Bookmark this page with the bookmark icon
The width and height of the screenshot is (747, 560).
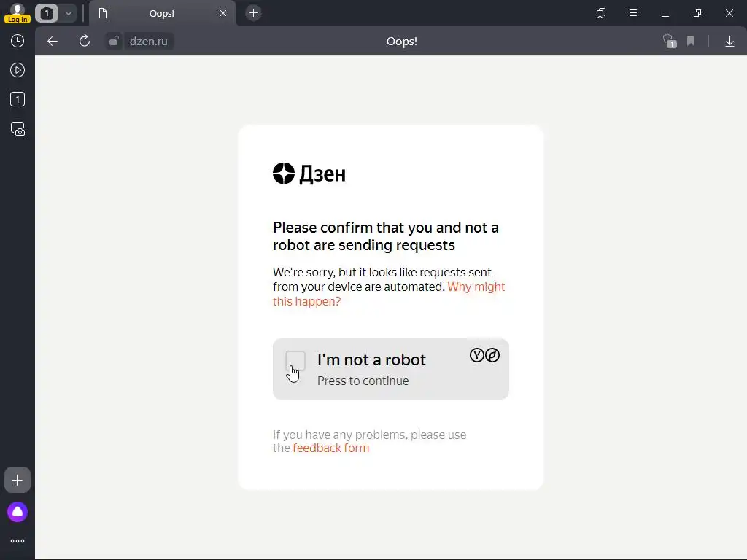(x=691, y=41)
